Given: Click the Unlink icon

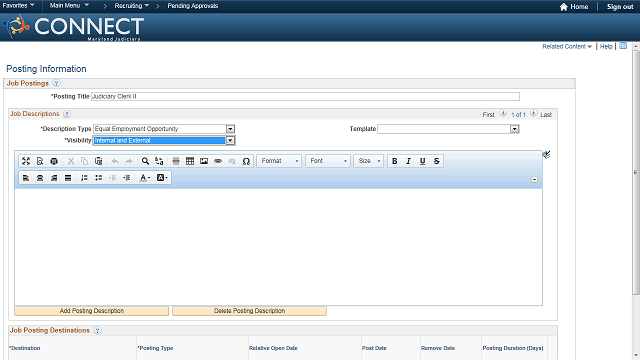Looking at the screenshot, I should click(x=232, y=161).
